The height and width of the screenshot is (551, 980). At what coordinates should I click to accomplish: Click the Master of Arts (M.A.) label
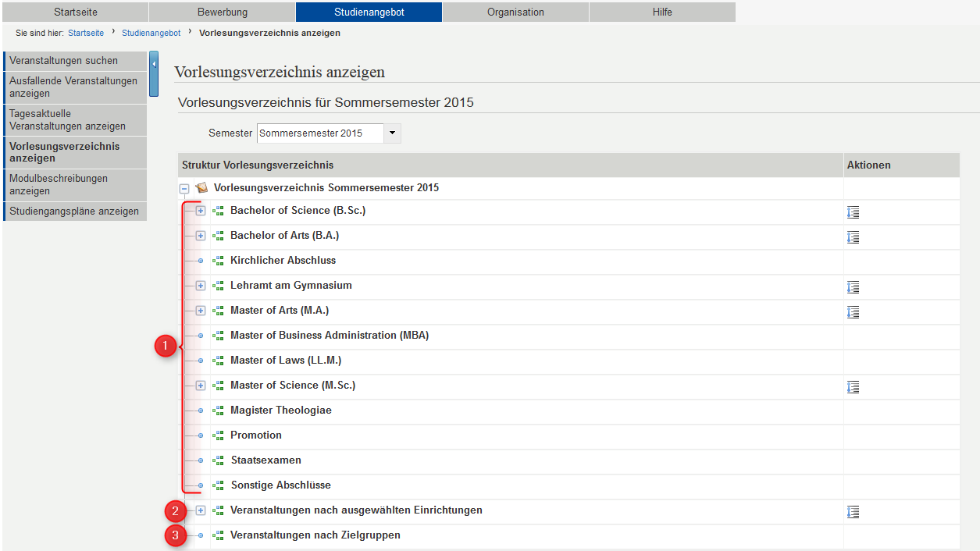pos(280,311)
